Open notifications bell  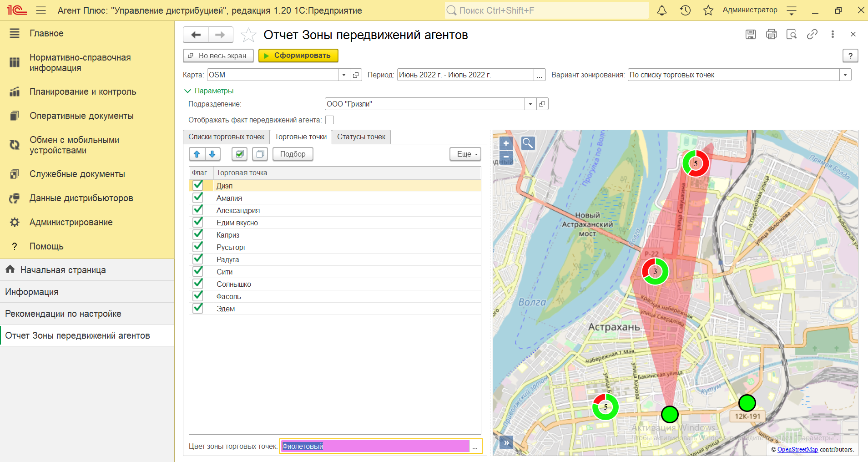point(662,10)
